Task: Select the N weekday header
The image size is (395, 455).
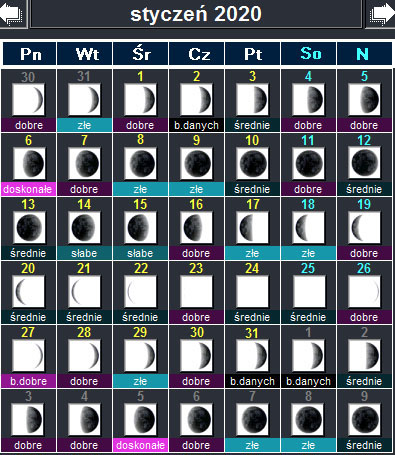Action: click(364, 54)
